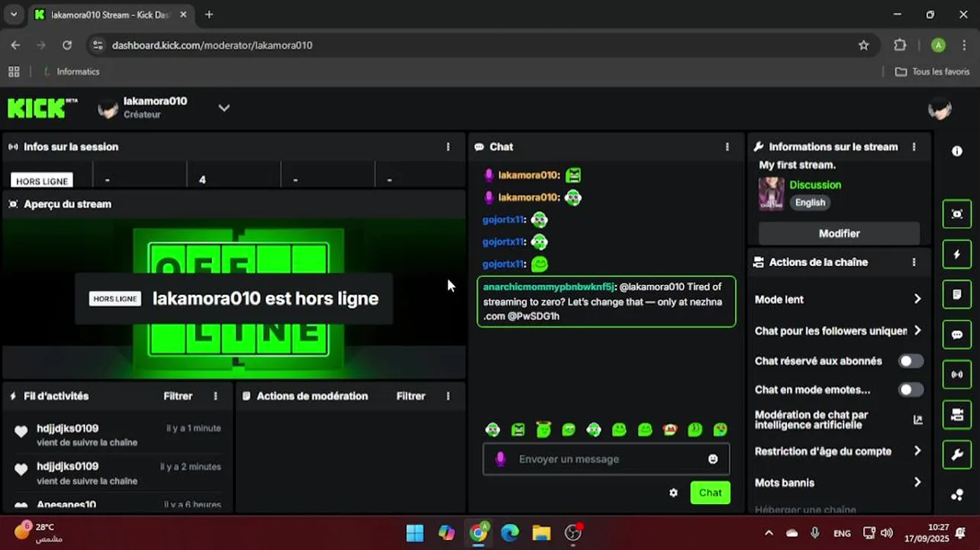Bookmark this page with the star icon
This screenshot has height=550, width=980.
click(864, 45)
